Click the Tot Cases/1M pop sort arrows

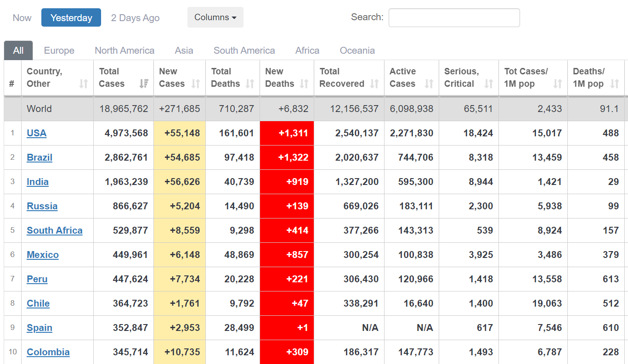558,84
